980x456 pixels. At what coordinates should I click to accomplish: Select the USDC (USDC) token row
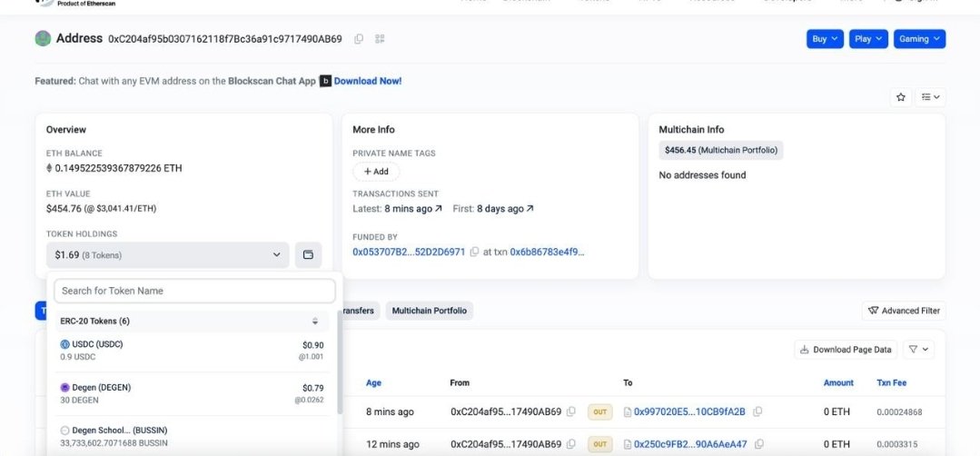[192, 351]
